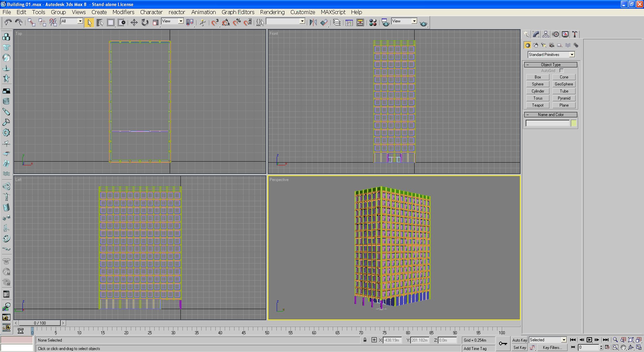Open the selection filter 'All' dropdown
This screenshot has width=644, height=352.
coord(80,21)
